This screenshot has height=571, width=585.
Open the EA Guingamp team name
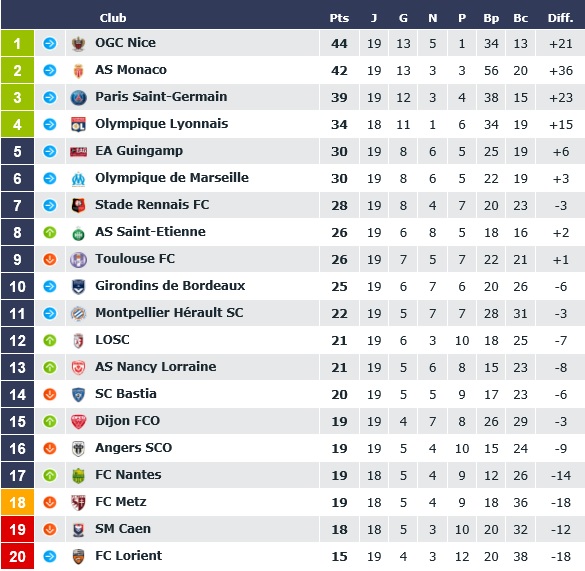139,151
